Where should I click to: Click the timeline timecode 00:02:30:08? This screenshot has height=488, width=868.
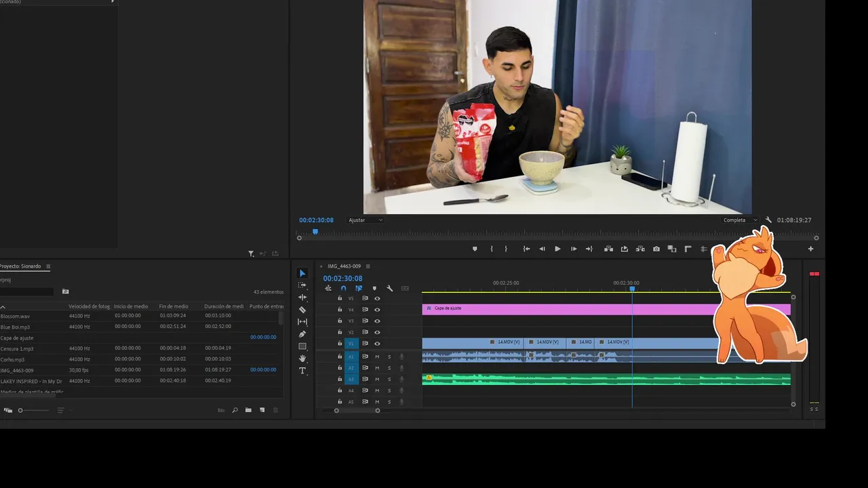coord(342,279)
